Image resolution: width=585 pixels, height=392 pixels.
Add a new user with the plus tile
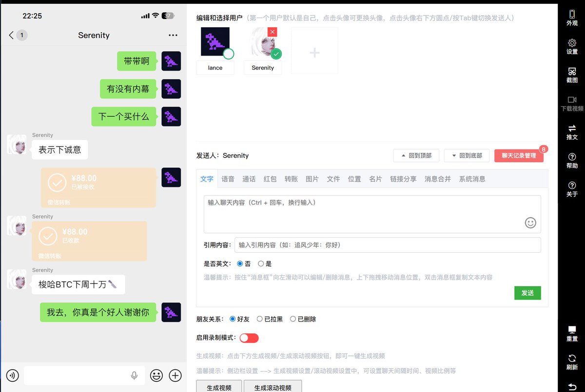[x=314, y=51]
